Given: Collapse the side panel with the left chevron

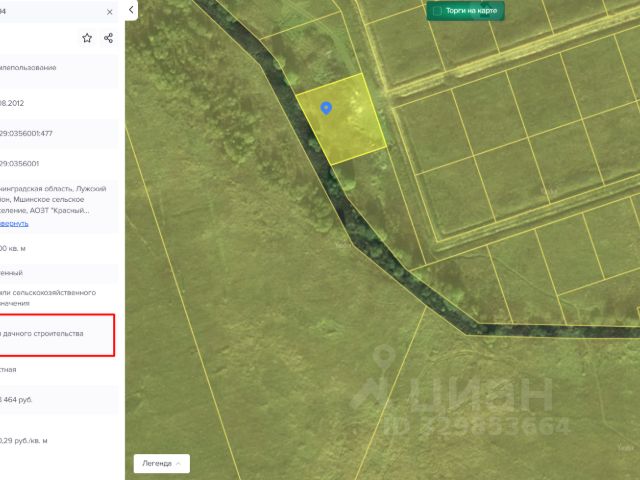Looking at the screenshot, I should click(131, 10).
